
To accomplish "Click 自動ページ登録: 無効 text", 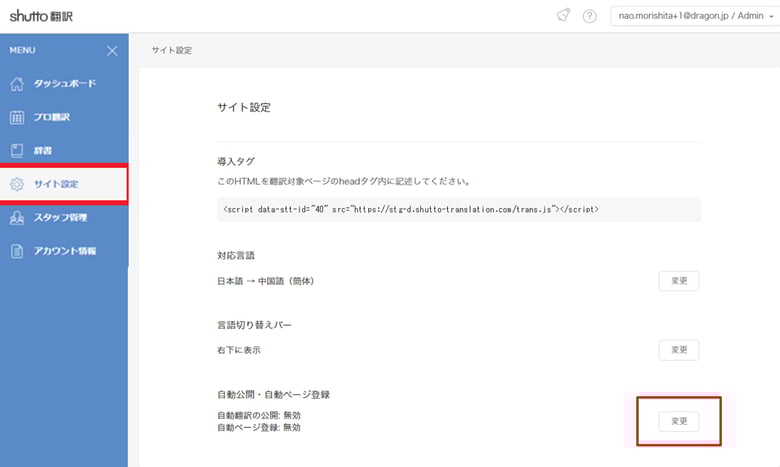I will coord(259,428).
